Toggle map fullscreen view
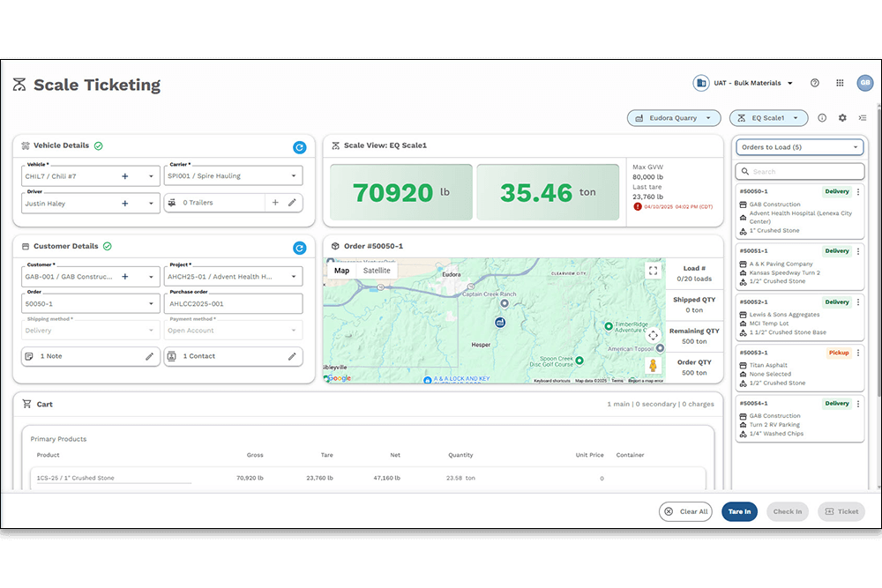882x588 pixels. coord(653,271)
